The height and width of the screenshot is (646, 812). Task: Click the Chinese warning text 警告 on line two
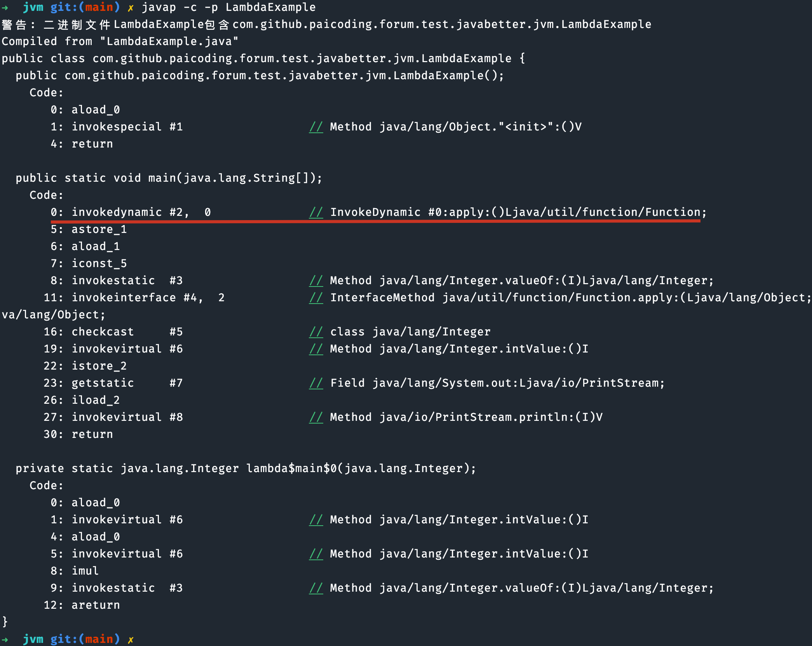(x=14, y=25)
